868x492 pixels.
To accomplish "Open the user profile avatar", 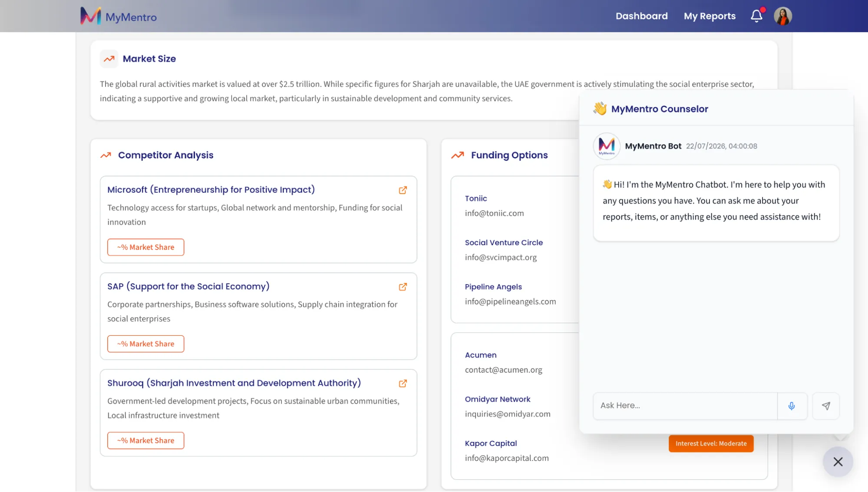I will (783, 16).
